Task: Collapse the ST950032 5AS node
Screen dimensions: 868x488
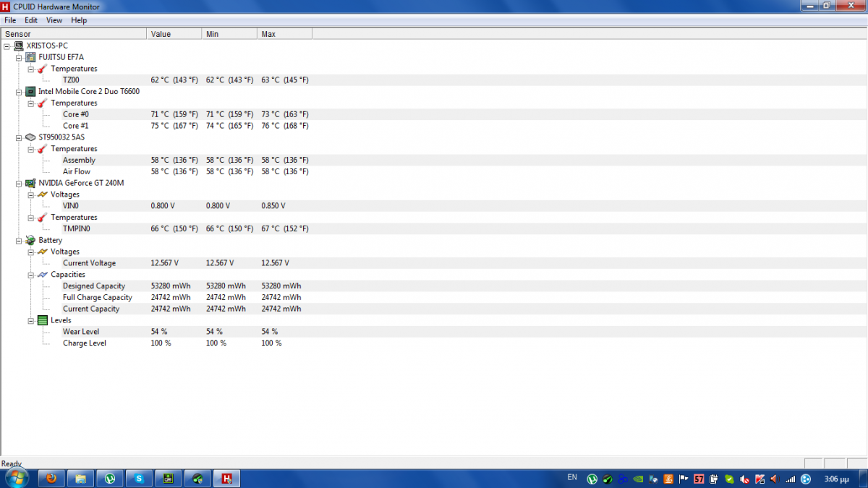Action: coord(19,137)
